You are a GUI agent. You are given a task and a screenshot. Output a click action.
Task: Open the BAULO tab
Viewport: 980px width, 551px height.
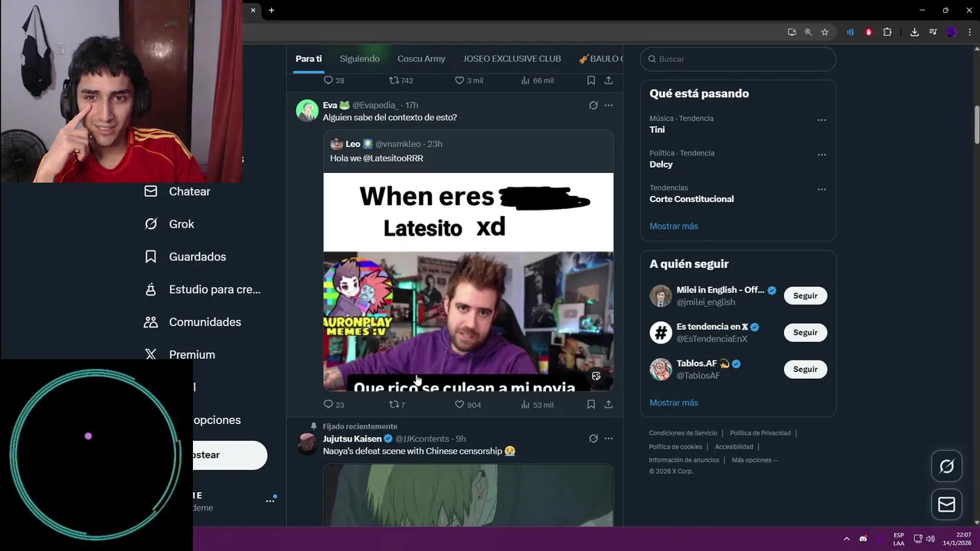601,59
